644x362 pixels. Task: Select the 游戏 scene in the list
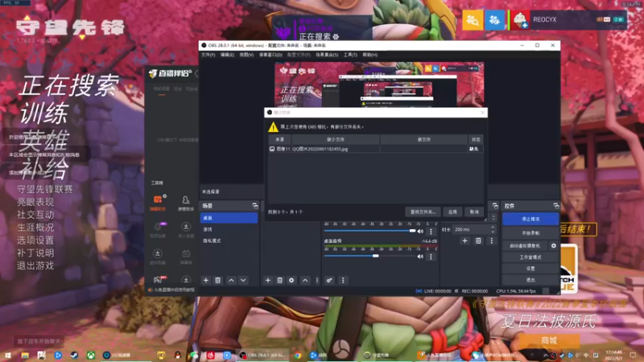tap(229, 229)
